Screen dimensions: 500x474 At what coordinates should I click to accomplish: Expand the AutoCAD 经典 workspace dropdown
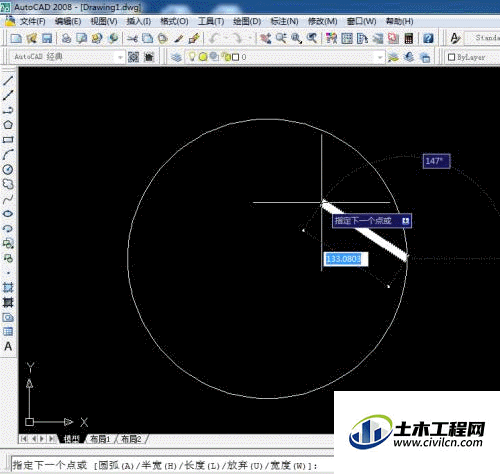click(x=120, y=57)
